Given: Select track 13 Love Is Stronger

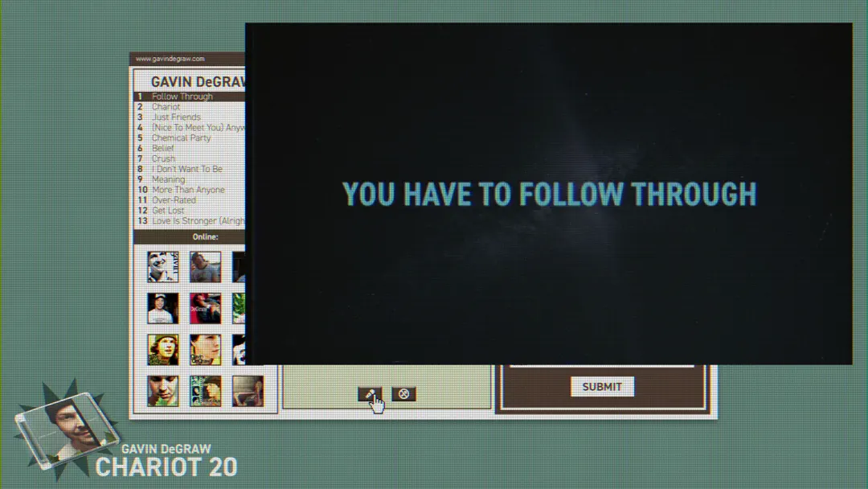Looking at the screenshot, I should (190, 221).
